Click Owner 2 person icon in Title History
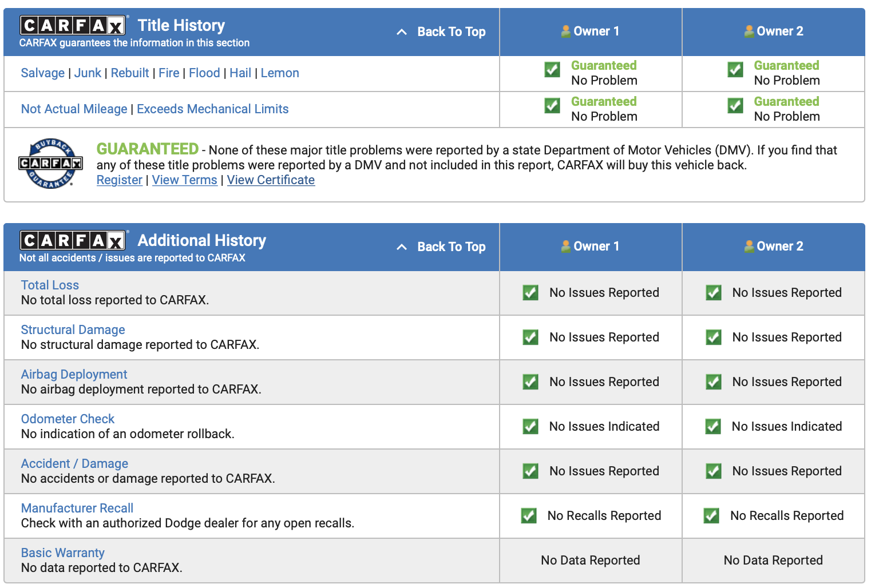 (749, 31)
